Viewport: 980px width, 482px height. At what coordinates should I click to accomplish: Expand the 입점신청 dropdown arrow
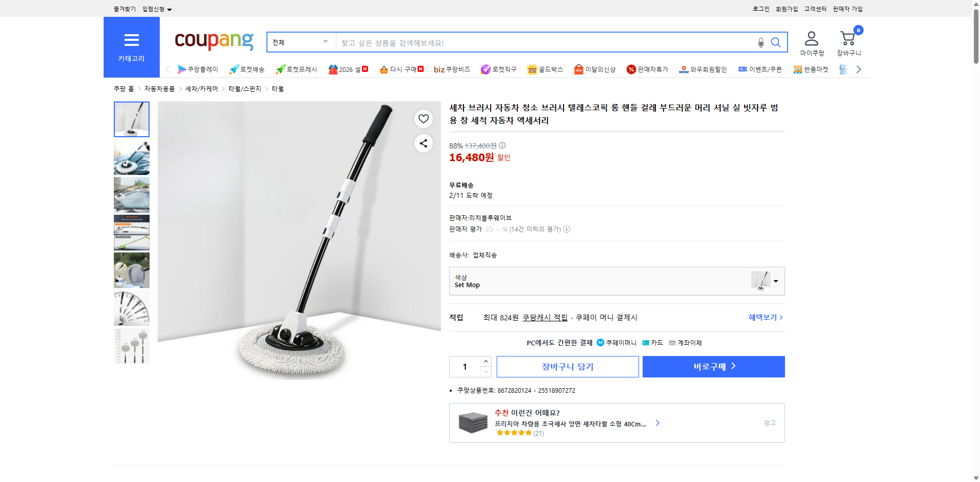tap(170, 9)
